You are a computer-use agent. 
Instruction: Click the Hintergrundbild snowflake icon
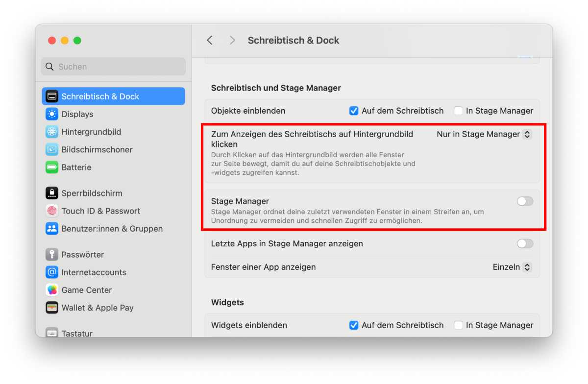coord(51,132)
